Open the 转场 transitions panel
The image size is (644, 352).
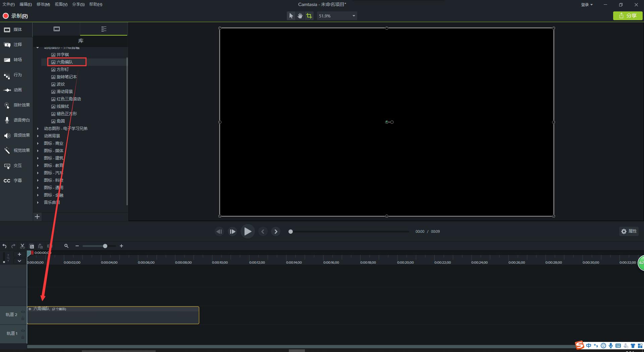(x=13, y=60)
